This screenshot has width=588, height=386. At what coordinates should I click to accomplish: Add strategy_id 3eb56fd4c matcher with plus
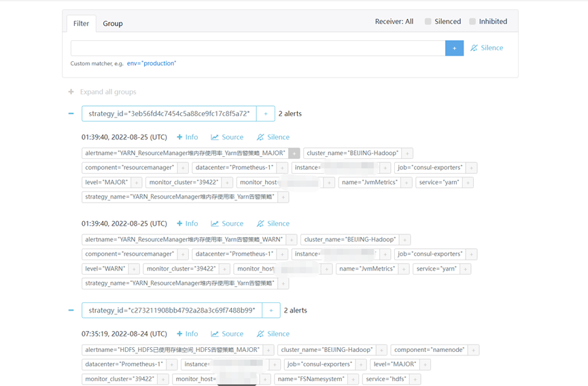266,113
